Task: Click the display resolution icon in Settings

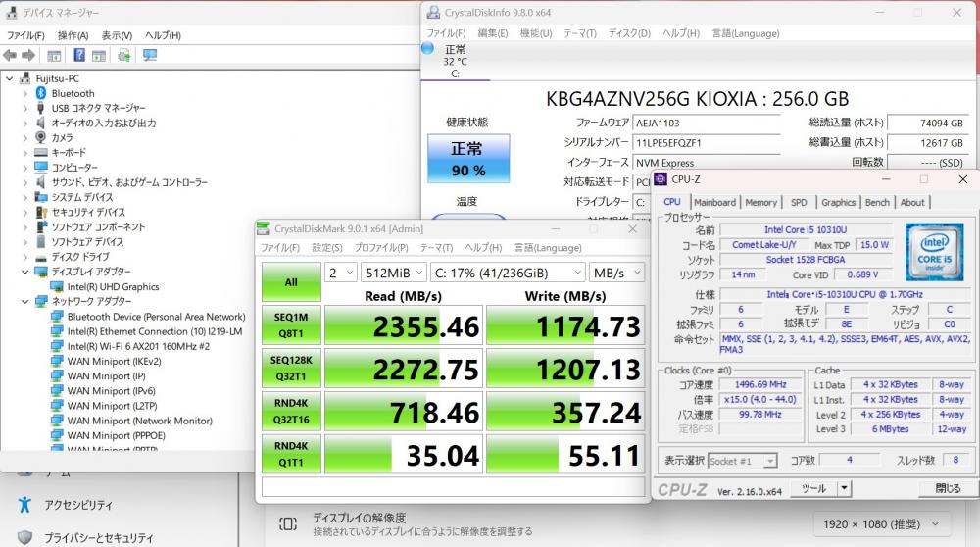Action: point(288,523)
